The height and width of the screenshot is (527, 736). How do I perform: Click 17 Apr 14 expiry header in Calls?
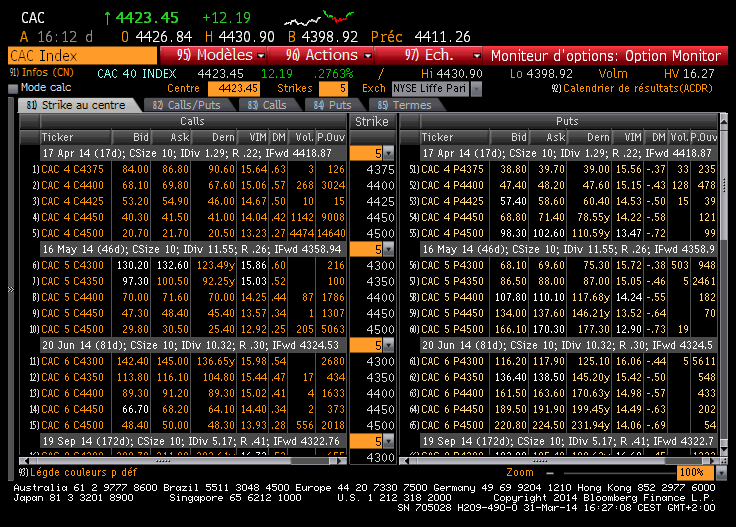[x=193, y=153]
